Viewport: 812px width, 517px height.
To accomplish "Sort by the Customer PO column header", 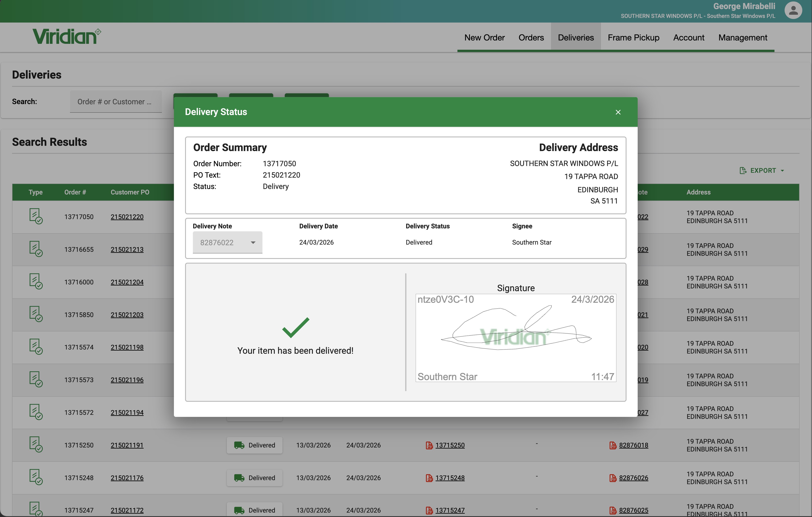I will pos(130,192).
